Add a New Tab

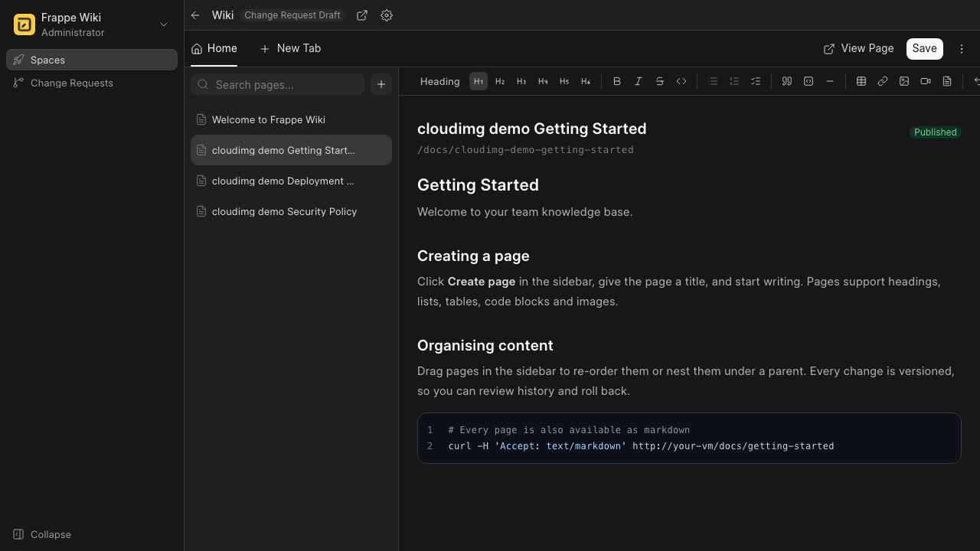[290, 48]
